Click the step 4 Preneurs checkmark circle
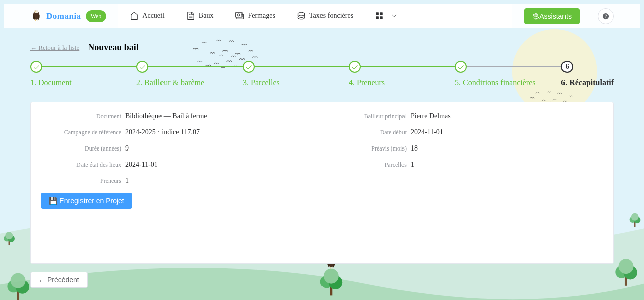The image size is (644, 300). (355, 67)
